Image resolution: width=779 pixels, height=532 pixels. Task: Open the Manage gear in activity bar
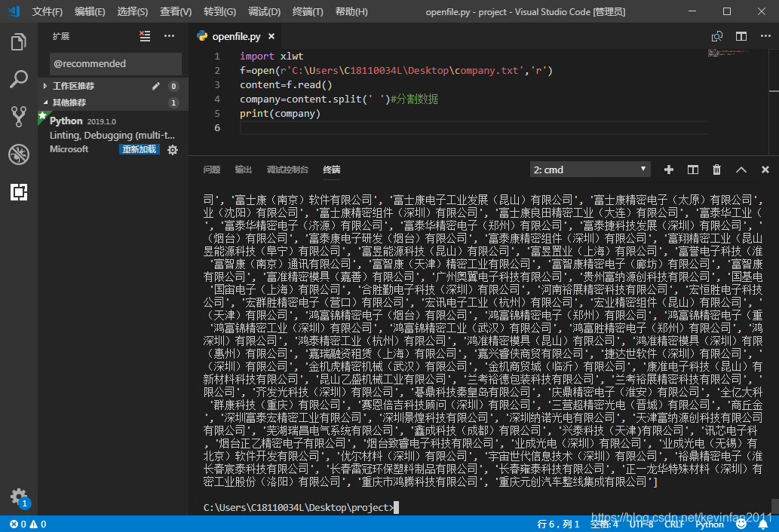(18, 497)
